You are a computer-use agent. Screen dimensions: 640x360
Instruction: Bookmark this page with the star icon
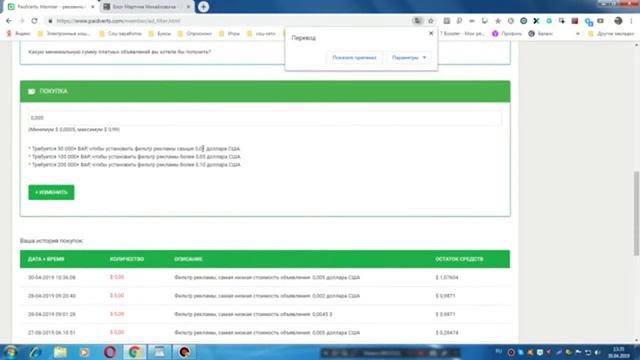pyautogui.click(x=431, y=21)
